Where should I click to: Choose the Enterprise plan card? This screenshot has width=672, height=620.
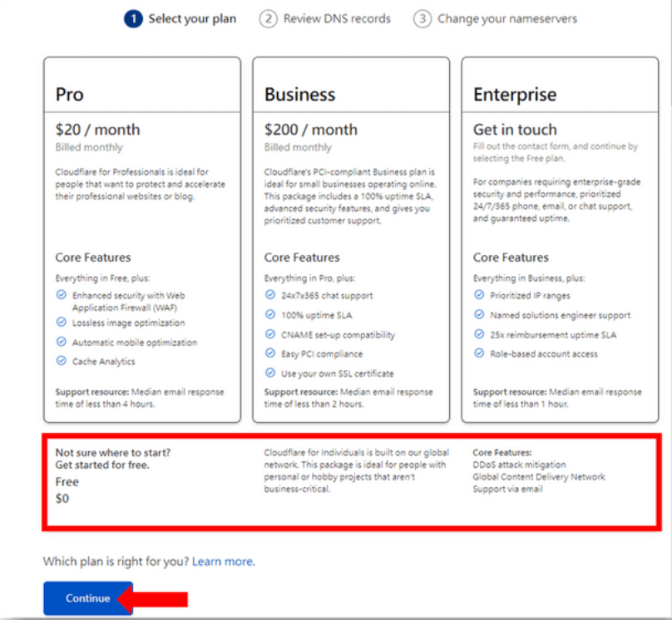(x=560, y=239)
